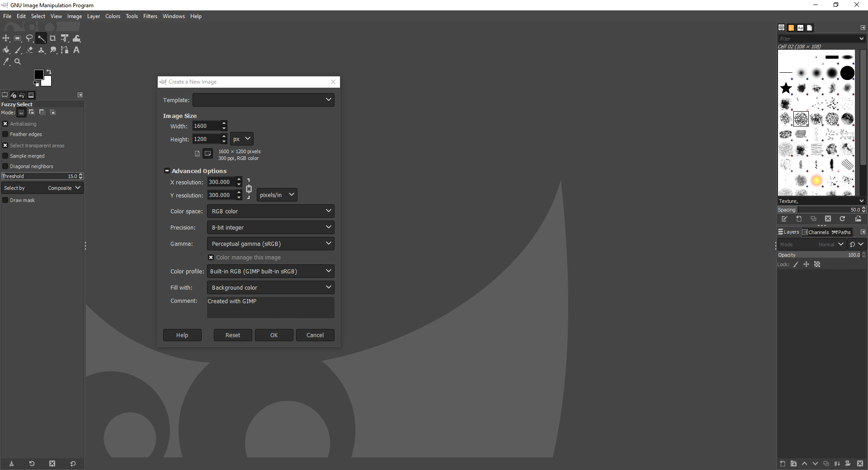The width and height of the screenshot is (868, 470).
Task: Click the edit brush icon
Action: pos(784,219)
